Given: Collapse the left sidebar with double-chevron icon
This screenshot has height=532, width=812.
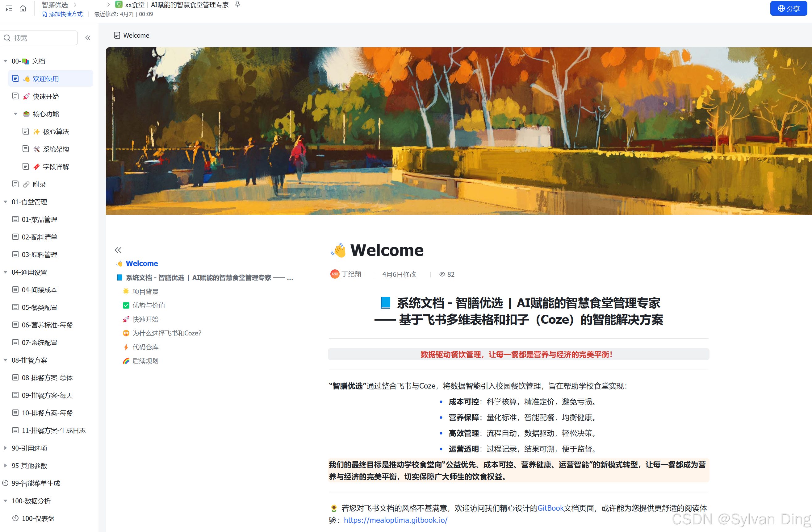Looking at the screenshot, I should click(x=88, y=38).
